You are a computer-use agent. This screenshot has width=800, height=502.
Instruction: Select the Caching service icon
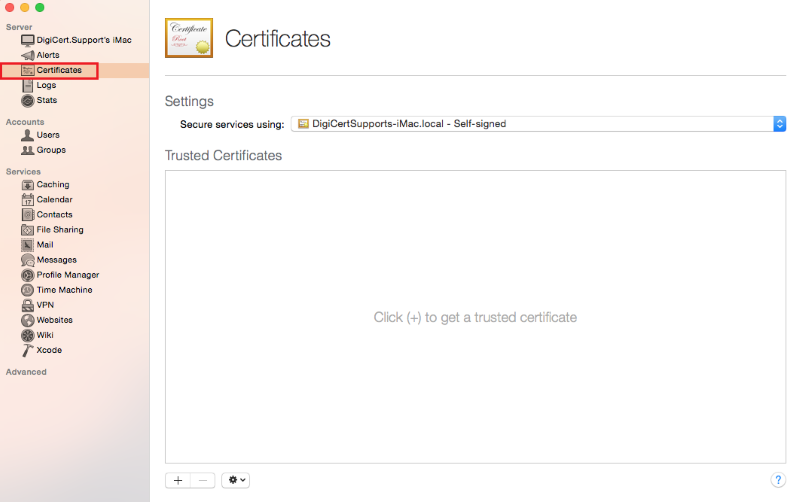tap(28, 185)
